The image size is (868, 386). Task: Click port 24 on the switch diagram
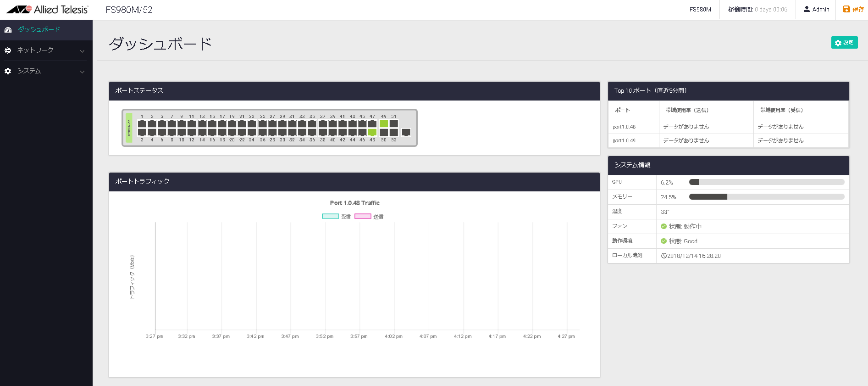(252, 133)
